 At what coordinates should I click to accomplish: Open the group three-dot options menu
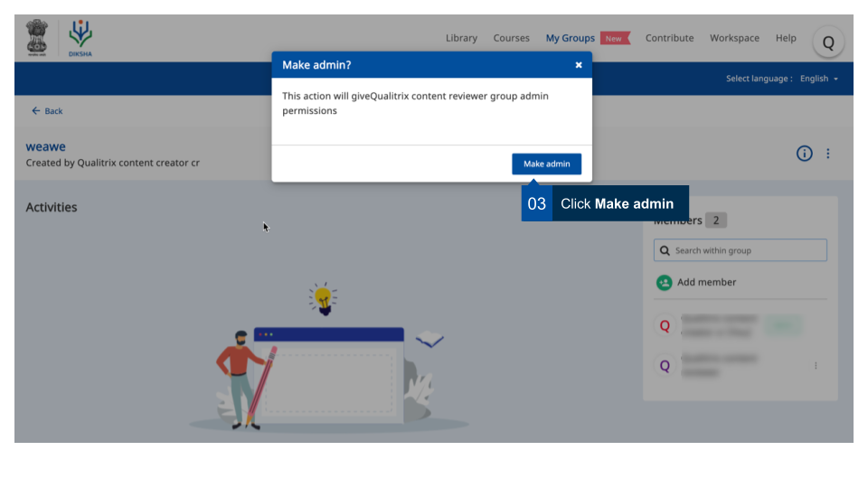[x=828, y=154]
